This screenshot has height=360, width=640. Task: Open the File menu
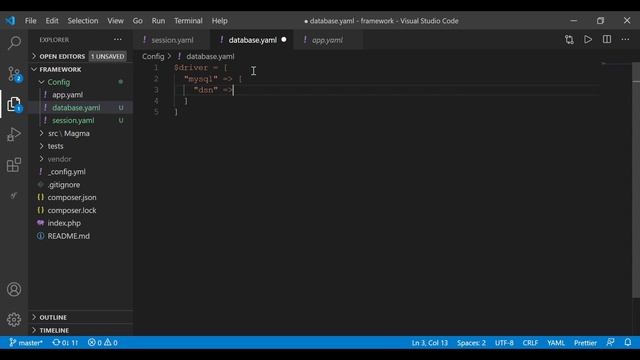[31, 20]
